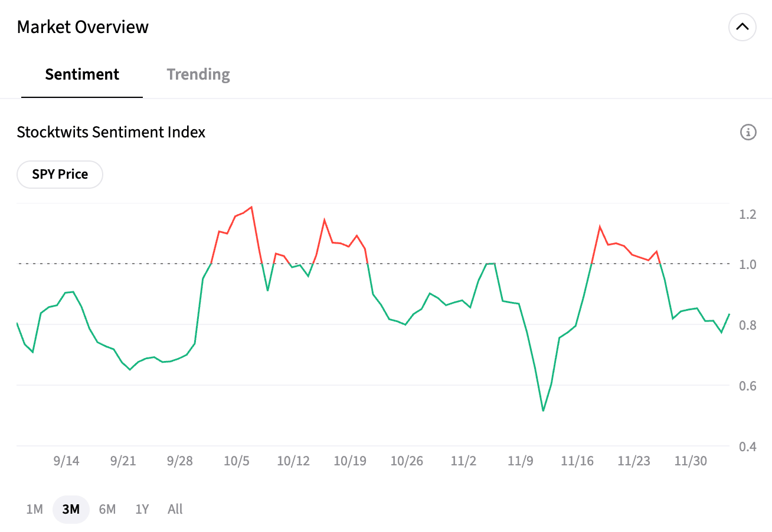Screen dimensions: 772x532
Task: Switch to the Trending tab
Action: [198, 74]
